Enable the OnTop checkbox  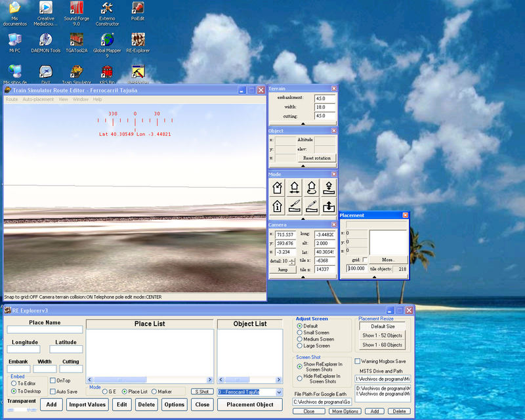pos(53,381)
